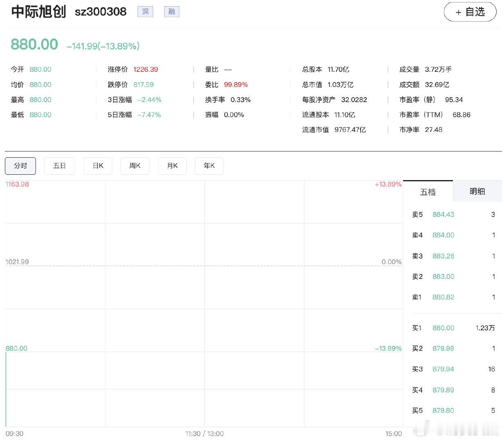Click the 卖1 row price 880.82
This screenshot has width=504, height=441.
(444, 297)
